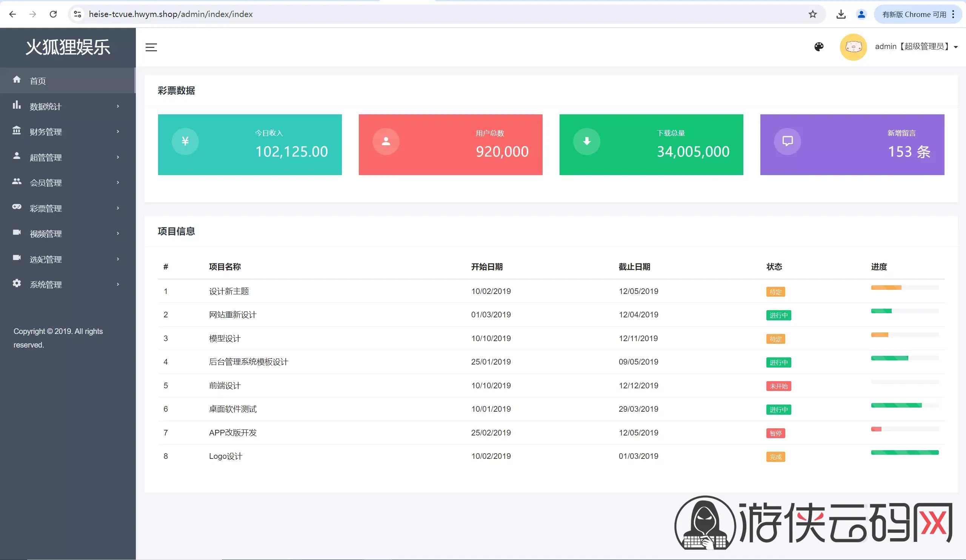Click the message bubble icon on purple card
This screenshot has height=560, width=966.
(x=788, y=142)
